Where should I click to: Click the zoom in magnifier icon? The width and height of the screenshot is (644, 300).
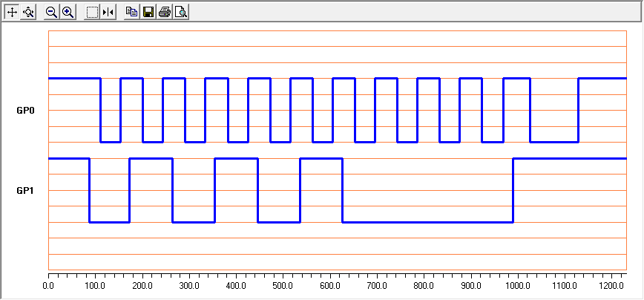68,12
